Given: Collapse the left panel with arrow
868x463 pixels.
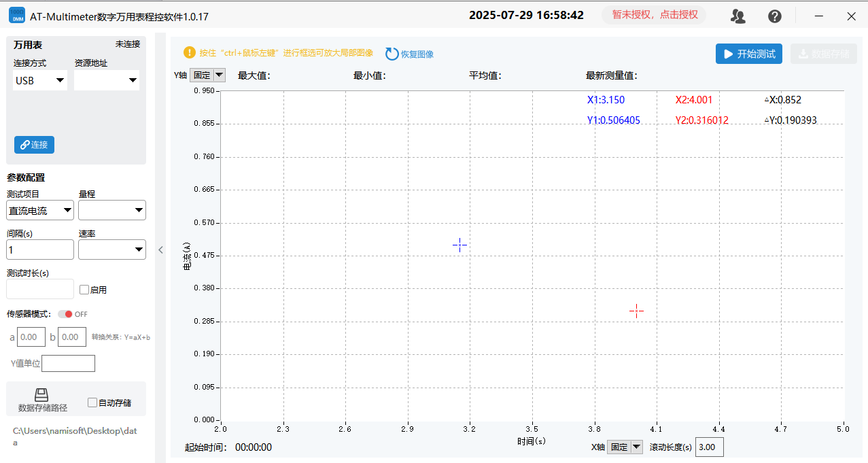Looking at the screenshot, I should click(160, 250).
